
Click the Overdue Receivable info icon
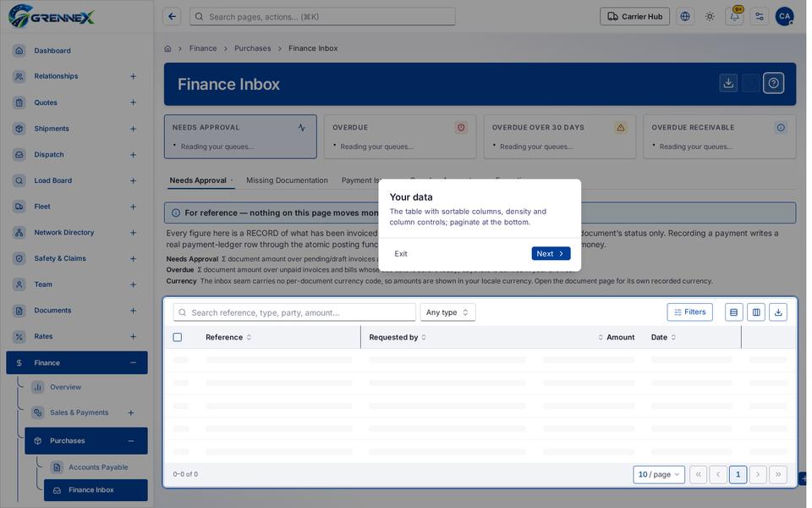coord(781,128)
